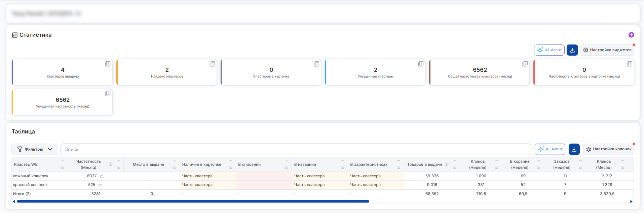
Task: Click the right scroll arrow of the table
Action: pyautogui.click(x=631, y=202)
